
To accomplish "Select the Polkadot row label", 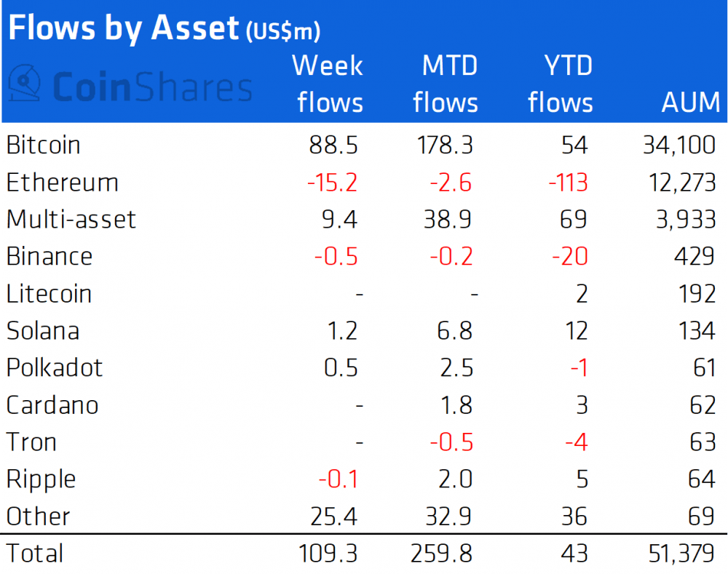I will (x=55, y=367).
